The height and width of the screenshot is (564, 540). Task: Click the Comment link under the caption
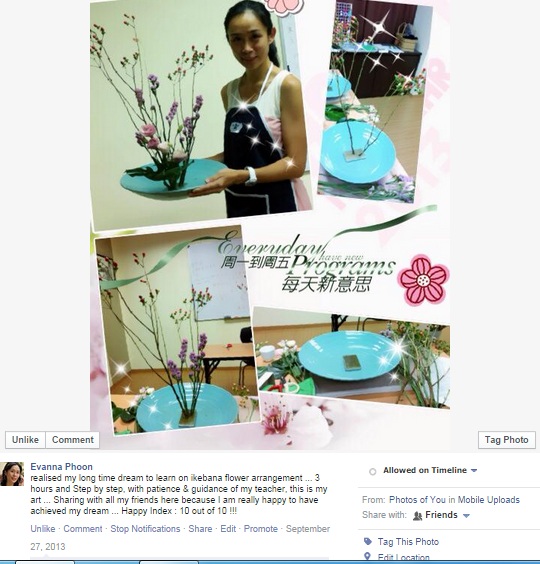pos(83,529)
